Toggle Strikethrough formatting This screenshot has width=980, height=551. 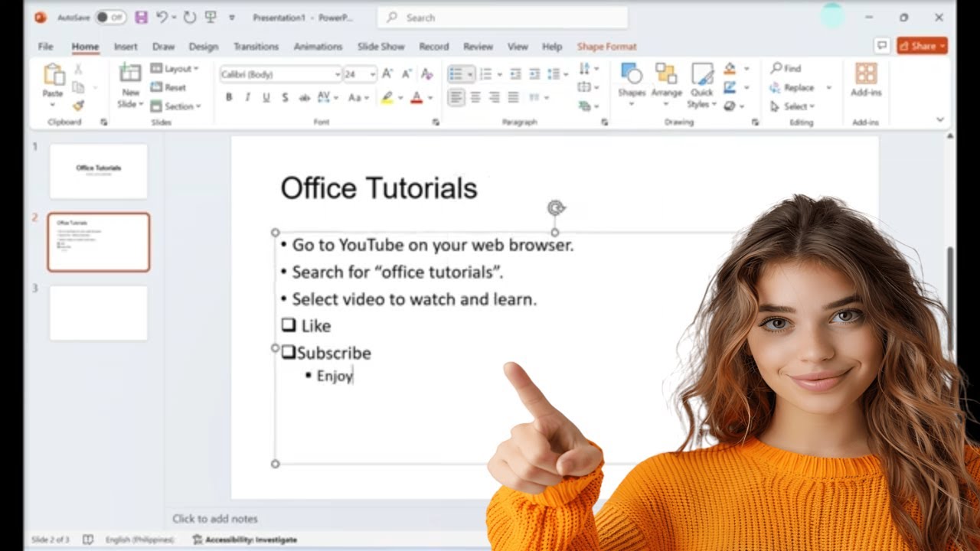pos(304,97)
